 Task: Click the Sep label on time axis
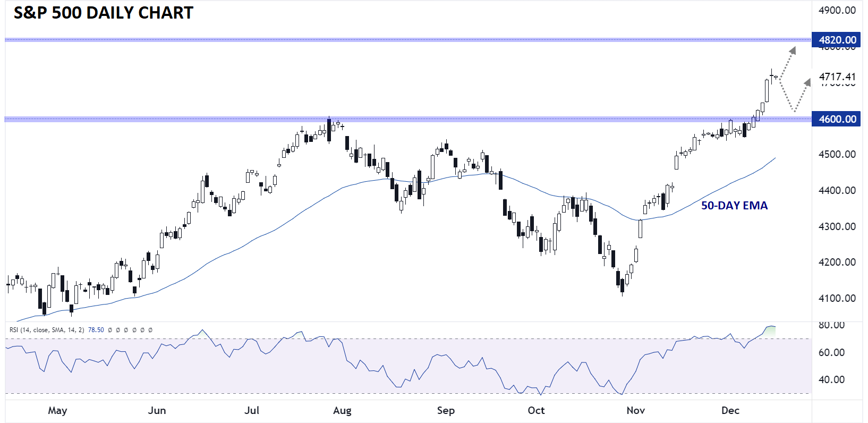point(446,410)
